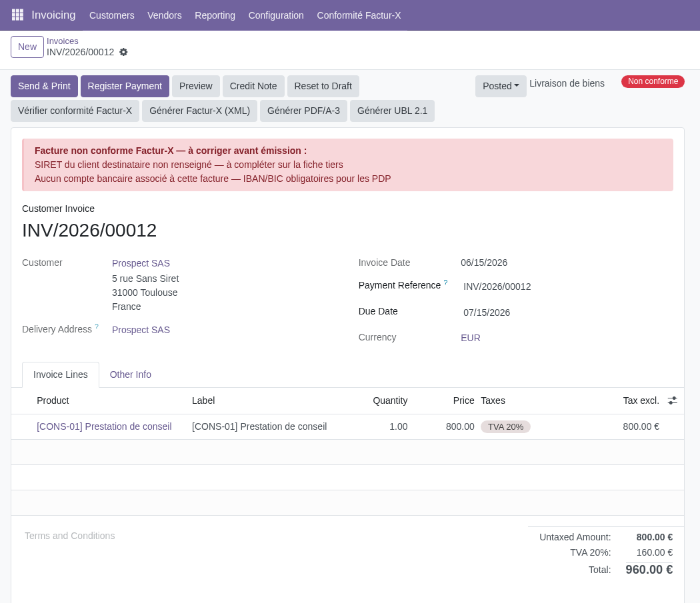The image size is (700, 603).
Task: Open the Posted status dropdown
Action: click(x=501, y=86)
